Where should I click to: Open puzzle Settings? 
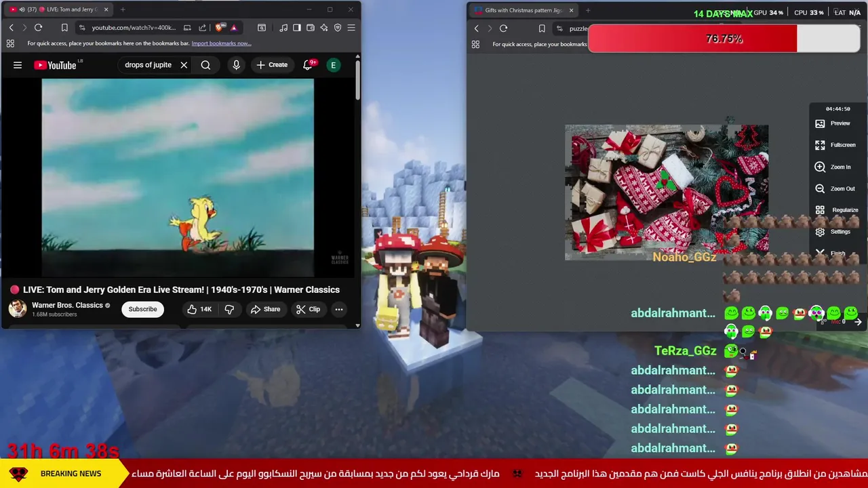(x=833, y=232)
